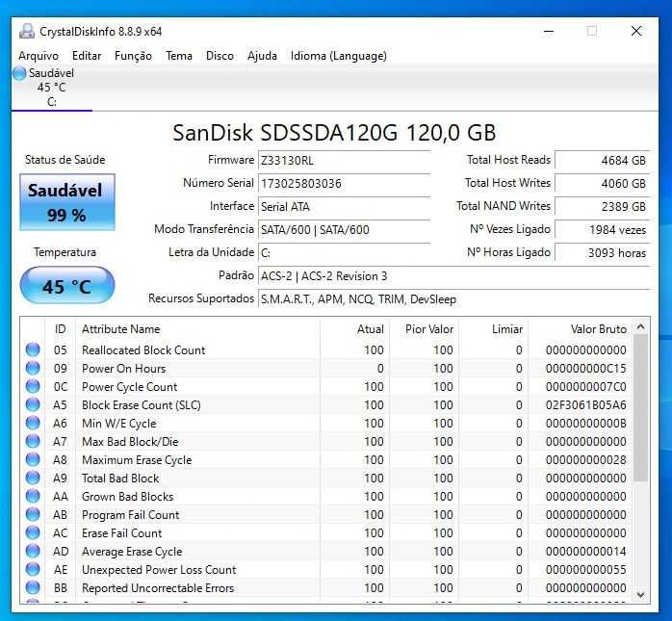This screenshot has width=672, height=621.
Task: Click the status orb for Reported Uncorrectable Errors
Action: coord(33,588)
